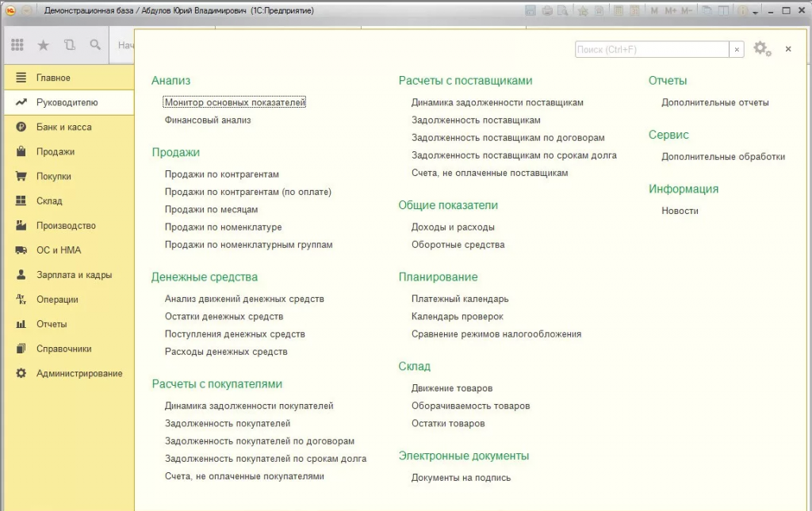Open Счета, не оплаченные покупателями

tap(244, 476)
